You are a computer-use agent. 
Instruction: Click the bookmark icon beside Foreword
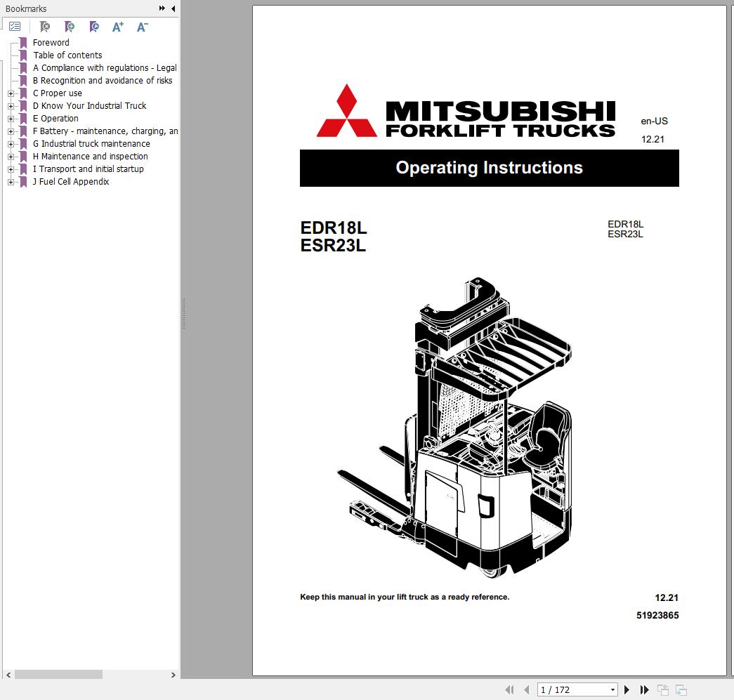pos(23,43)
